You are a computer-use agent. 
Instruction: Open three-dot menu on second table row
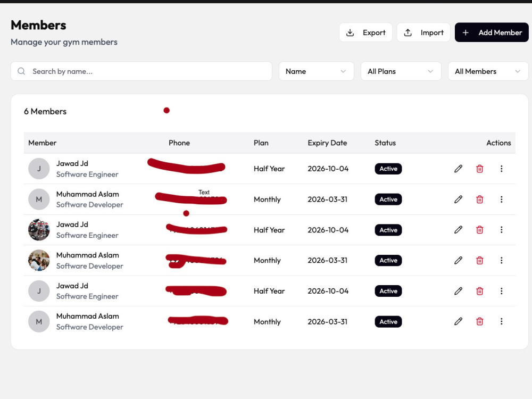coord(501,199)
